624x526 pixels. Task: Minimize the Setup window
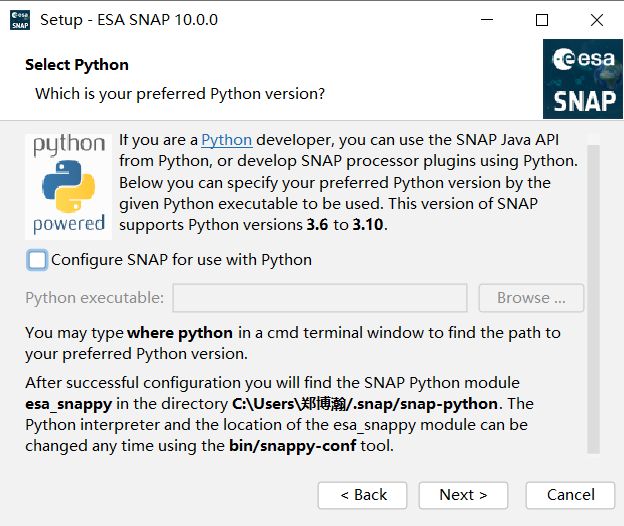(x=487, y=20)
